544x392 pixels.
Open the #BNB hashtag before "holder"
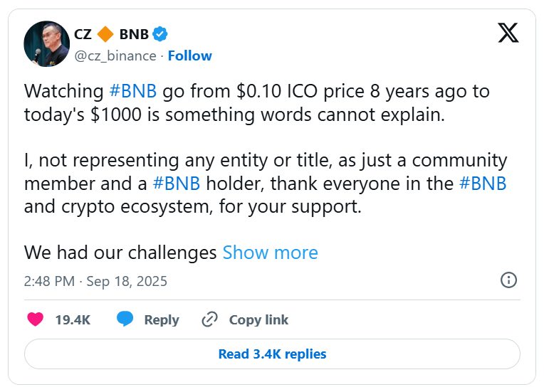177,184
